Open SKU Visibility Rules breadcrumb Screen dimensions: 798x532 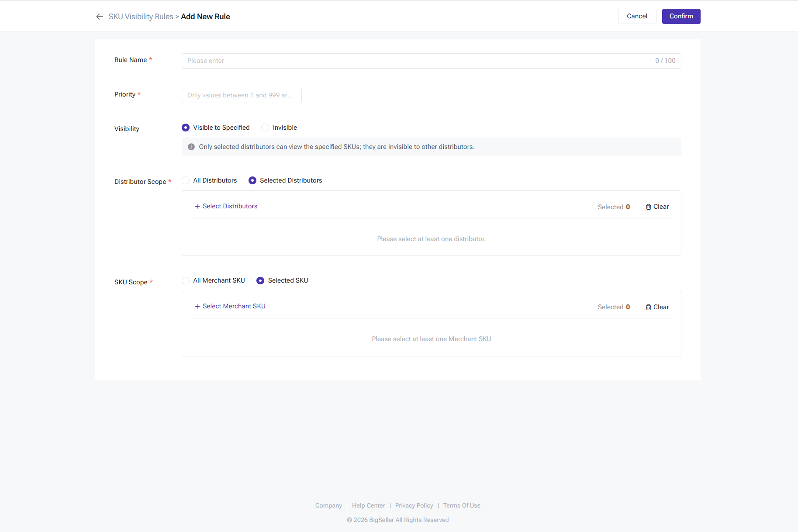[141, 17]
